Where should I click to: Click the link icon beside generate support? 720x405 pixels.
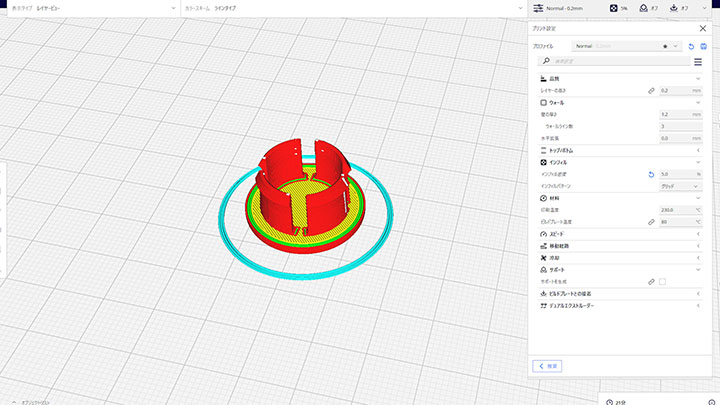(x=651, y=282)
